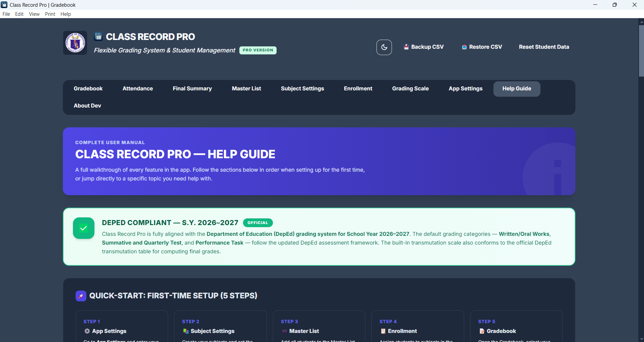Click the vertical scrollbar thumb
This screenshot has height=342, width=644.
[641, 50]
